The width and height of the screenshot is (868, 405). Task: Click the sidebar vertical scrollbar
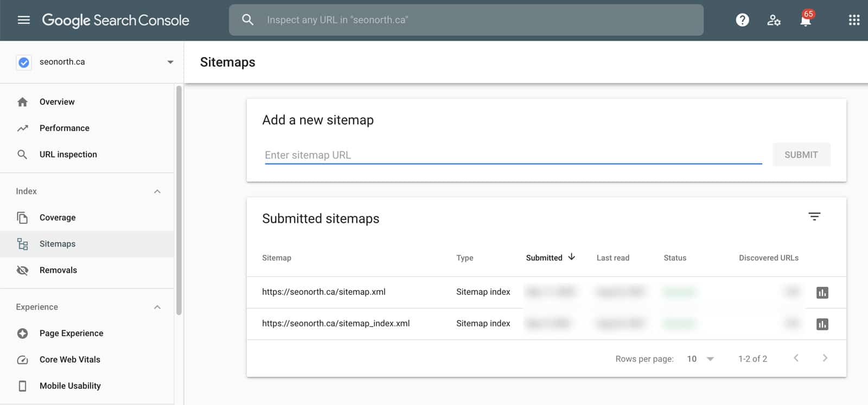coord(179,200)
